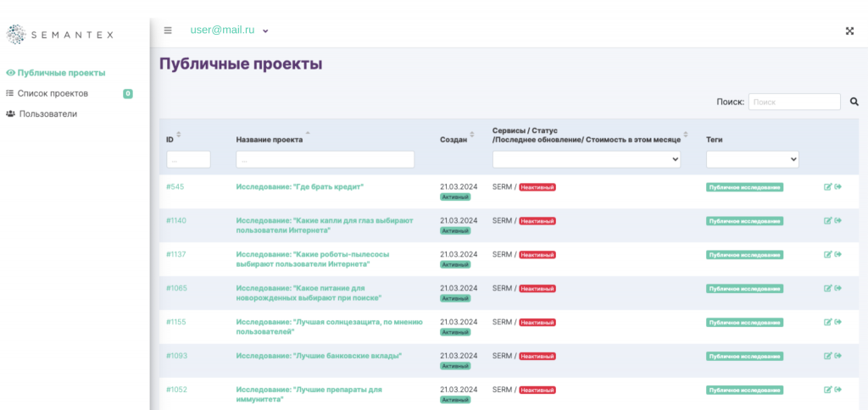
Task: Click Неактивный badge in row #1052
Action: [x=537, y=390]
